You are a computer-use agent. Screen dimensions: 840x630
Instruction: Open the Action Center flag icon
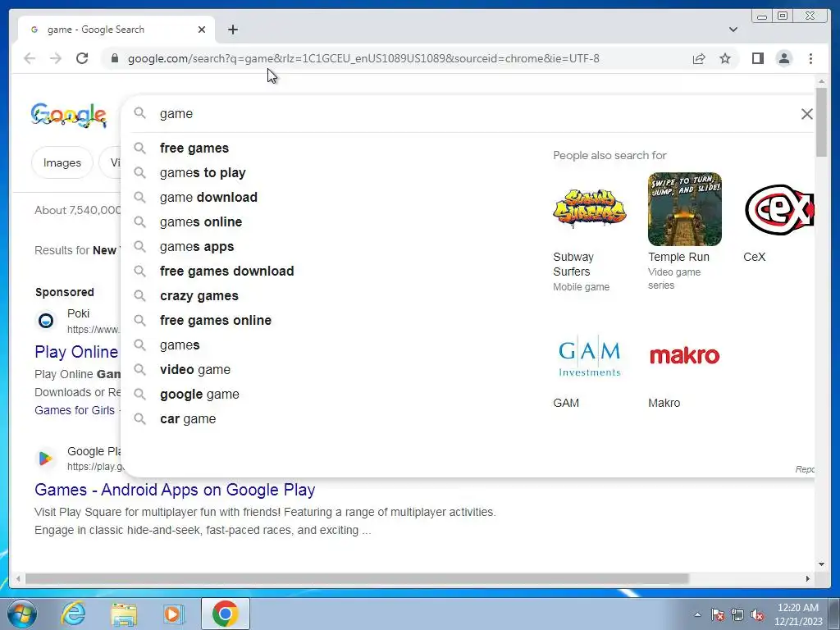(x=717, y=614)
